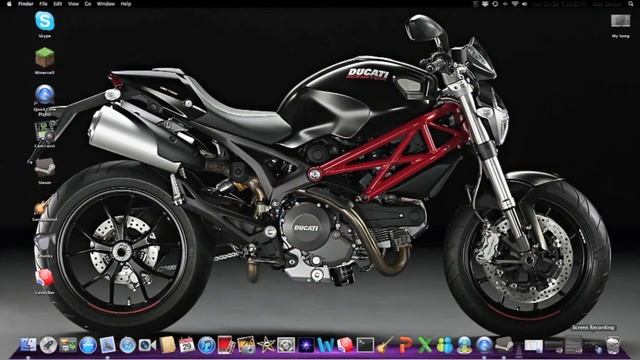The height and width of the screenshot is (360, 640).
Task: Open the Trash in the Dock
Action: pos(612,345)
